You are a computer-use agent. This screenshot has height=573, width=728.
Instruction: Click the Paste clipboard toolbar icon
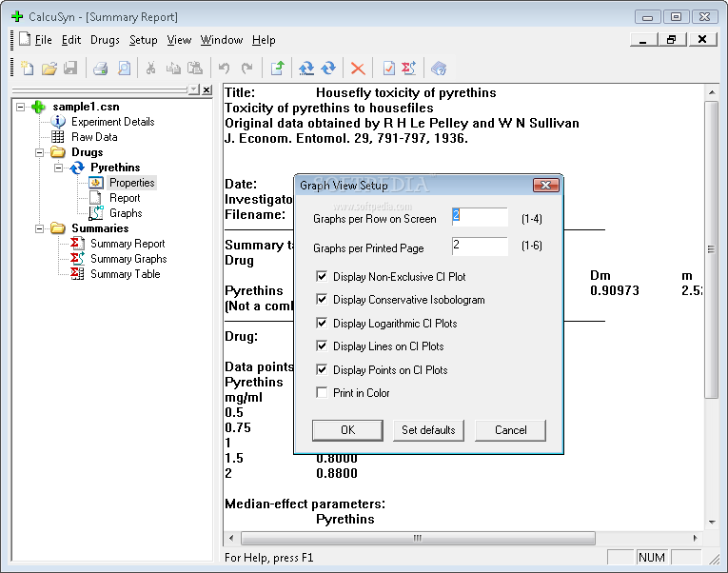tap(194, 69)
